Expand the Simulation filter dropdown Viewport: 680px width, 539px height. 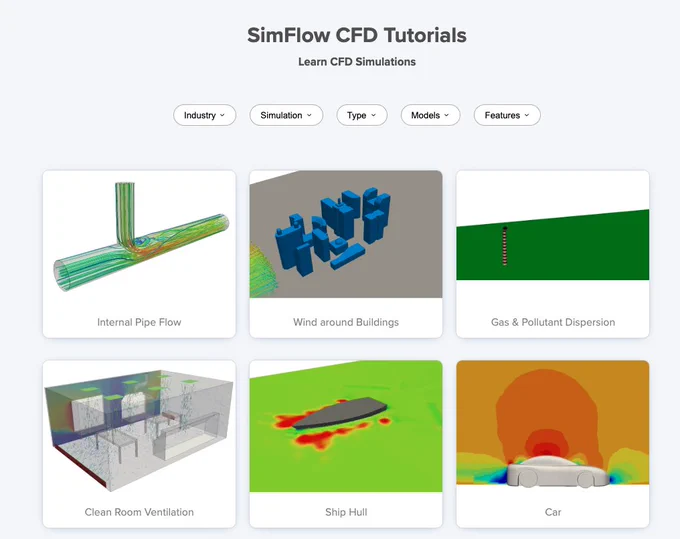(286, 115)
